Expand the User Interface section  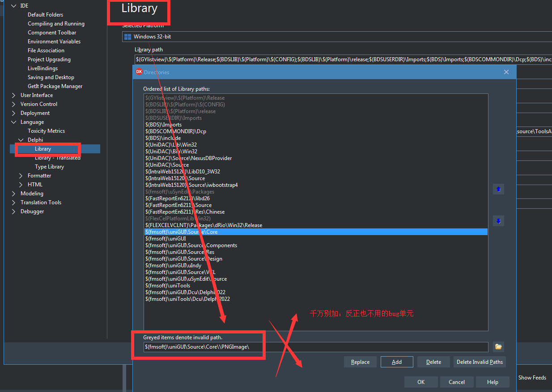pyautogui.click(x=14, y=95)
